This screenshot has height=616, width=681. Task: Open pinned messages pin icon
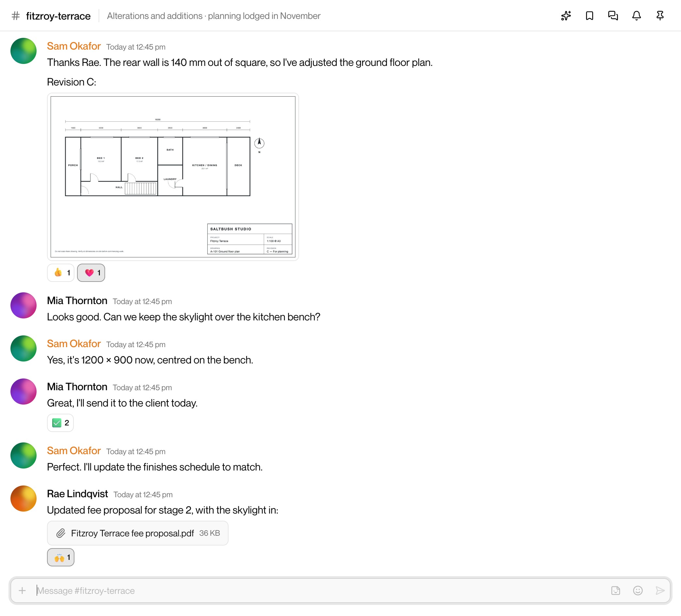pyautogui.click(x=660, y=16)
